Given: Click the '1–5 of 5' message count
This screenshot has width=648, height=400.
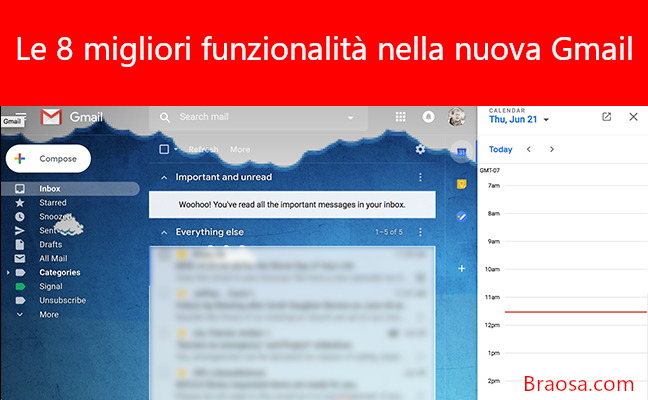Looking at the screenshot, I should [389, 232].
